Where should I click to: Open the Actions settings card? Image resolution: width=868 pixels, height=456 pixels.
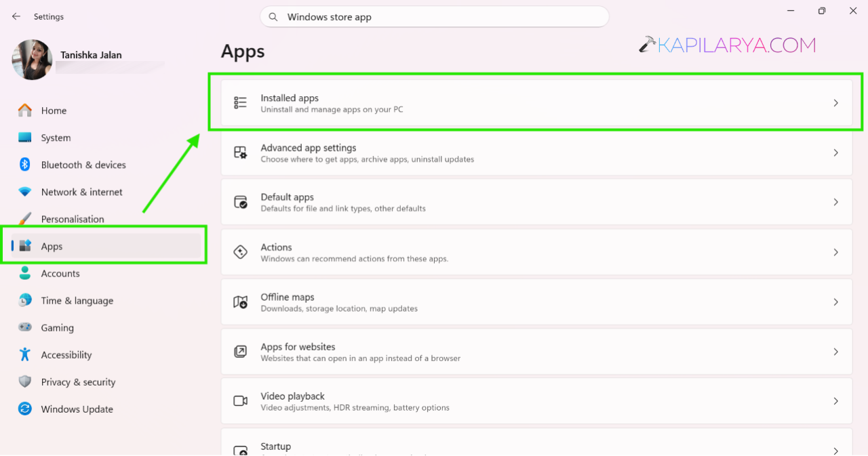[x=536, y=252]
